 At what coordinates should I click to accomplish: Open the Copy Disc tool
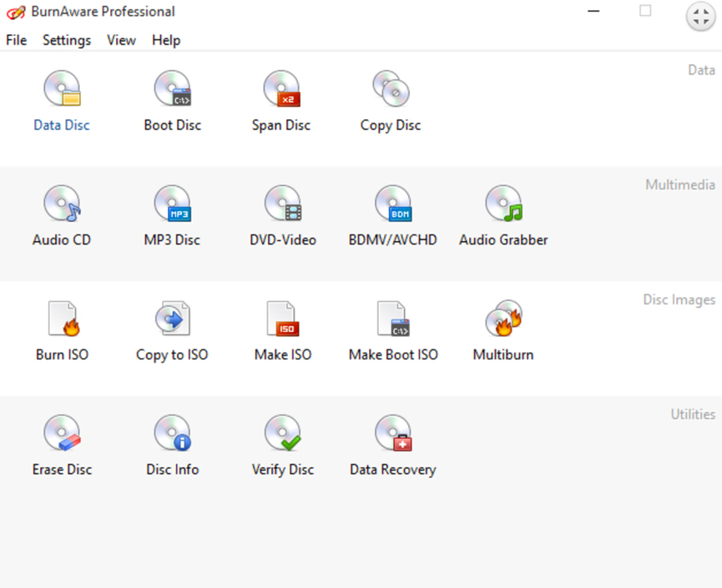tap(391, 89)
